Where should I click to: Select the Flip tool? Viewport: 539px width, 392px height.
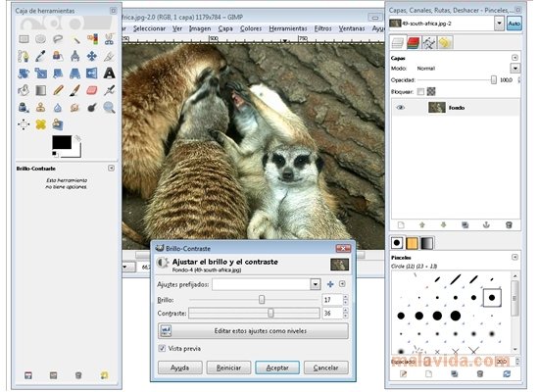(92, 73)
